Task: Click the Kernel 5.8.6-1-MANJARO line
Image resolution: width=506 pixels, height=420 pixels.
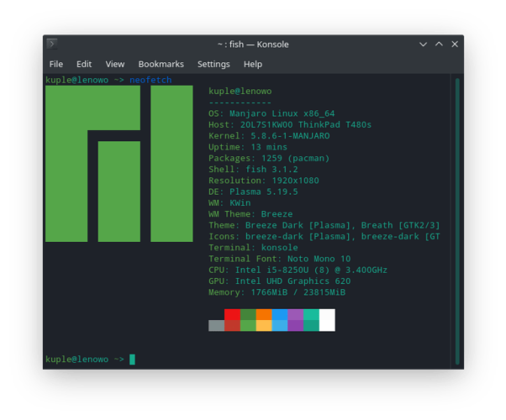Action: click(x=269, y=136)
